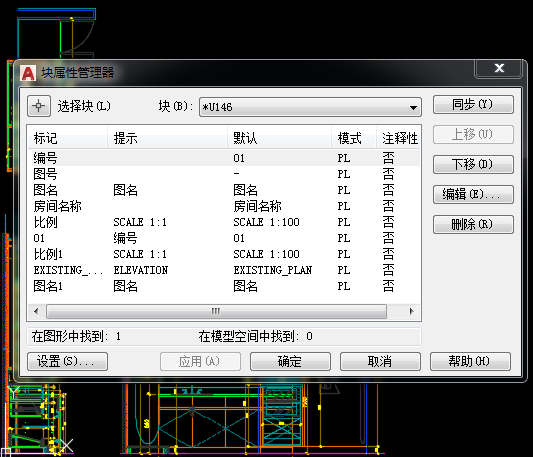Open the block name dropdown *U146
Image resolution: width=533 pixels, height=457 pixels.
pos(310,107)
